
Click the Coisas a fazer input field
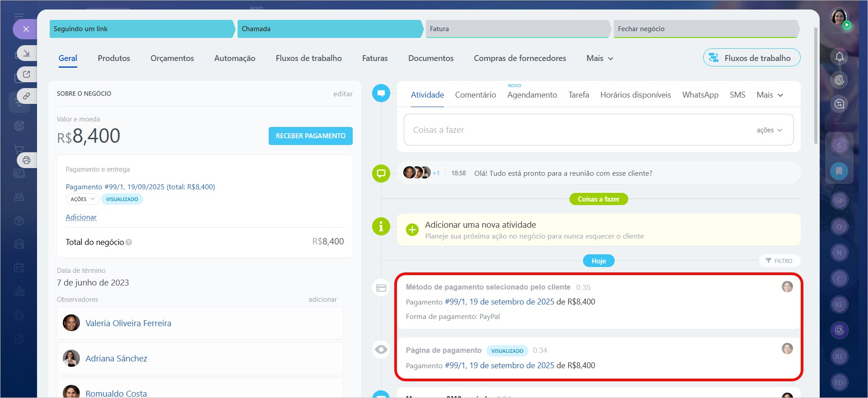(598, 130)
